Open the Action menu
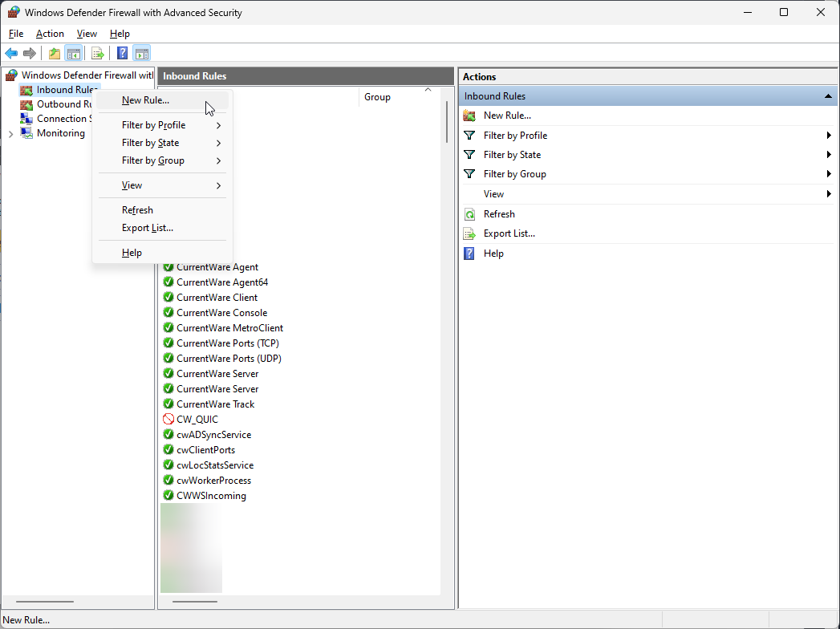The height and width of the screenshot is (629, 840). tap(50, 34)
